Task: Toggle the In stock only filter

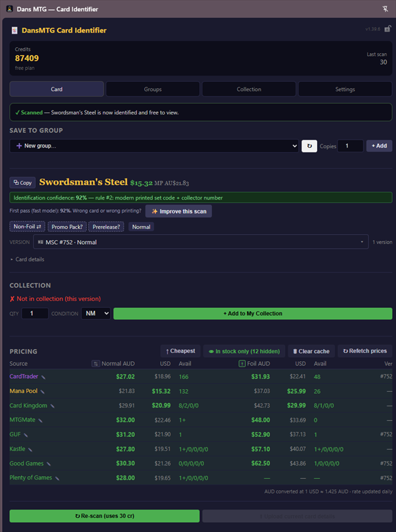Action: 244,351
